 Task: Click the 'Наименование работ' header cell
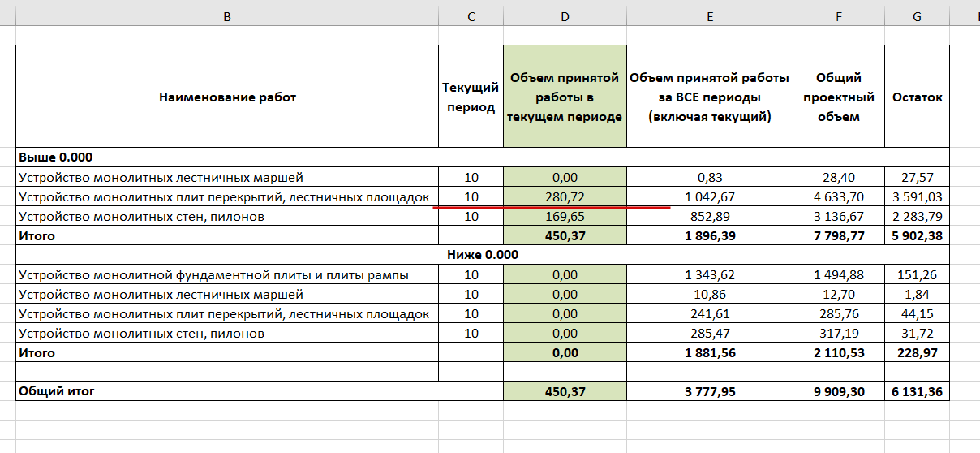point(227,97)
